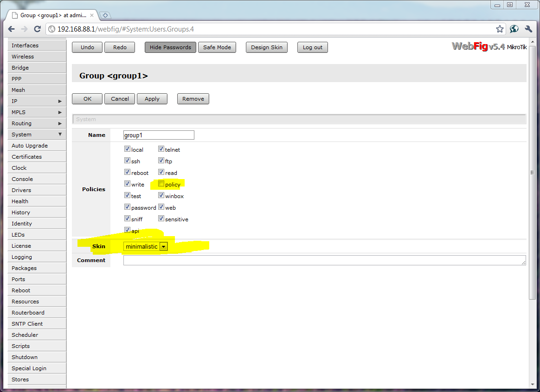Expand the IP submenu
Viewport: 540px width, 392px height.
coord(37,101)
